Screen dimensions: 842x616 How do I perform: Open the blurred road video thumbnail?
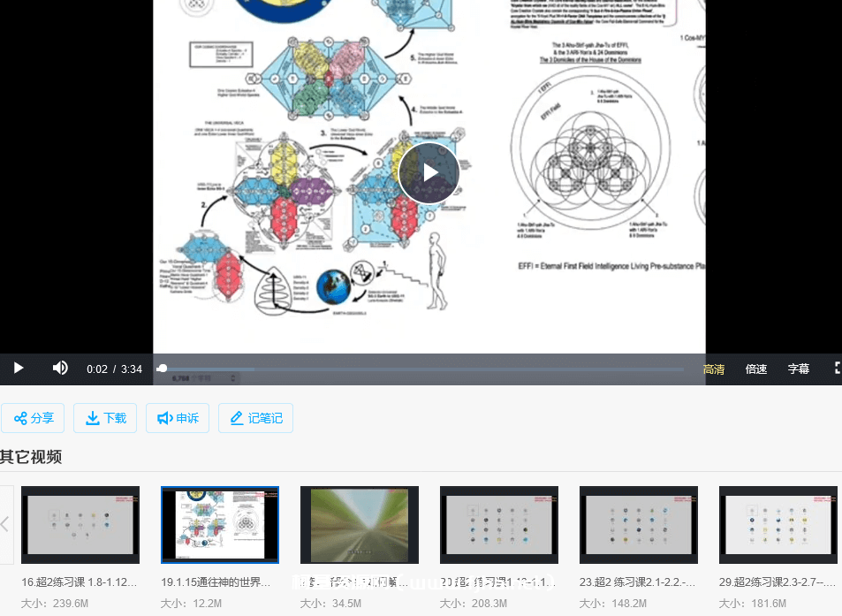[360, 525]
